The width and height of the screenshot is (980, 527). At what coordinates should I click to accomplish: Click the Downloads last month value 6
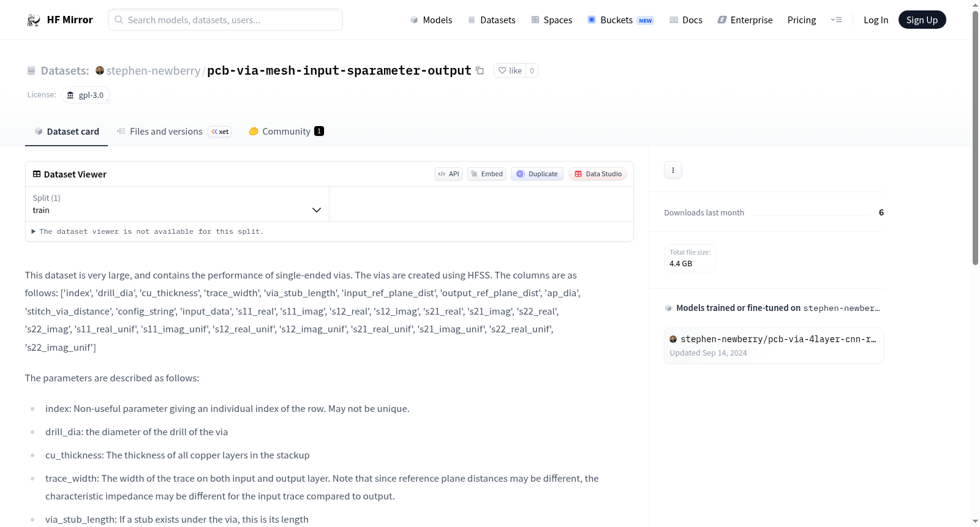pos(881,212)
